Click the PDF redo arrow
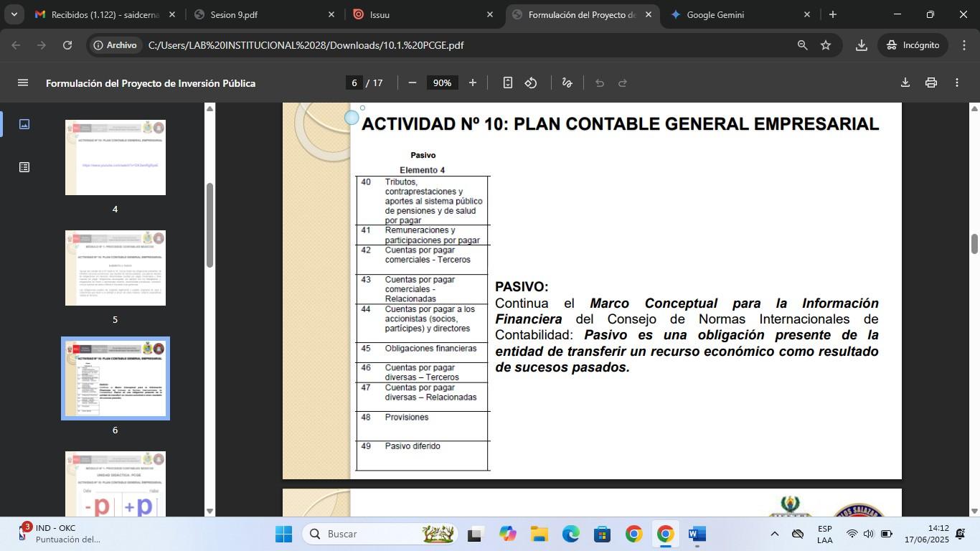This screenshot has height=551, width=980. coord(623,83)
